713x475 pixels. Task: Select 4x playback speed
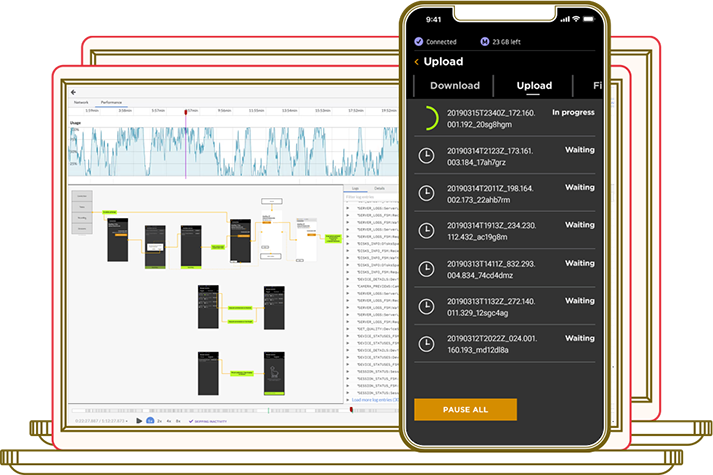click(x=169, y=421)
